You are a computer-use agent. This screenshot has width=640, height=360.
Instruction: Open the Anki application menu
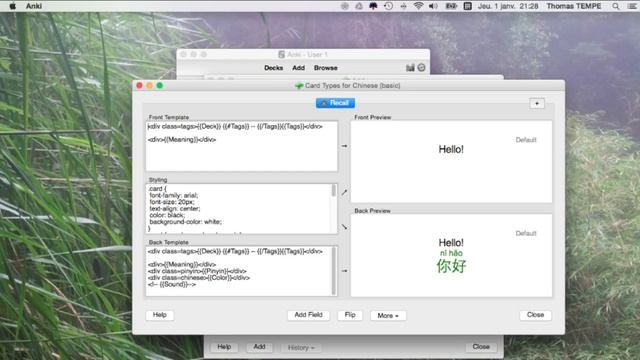pyautogui.click(x=34, y=6)
